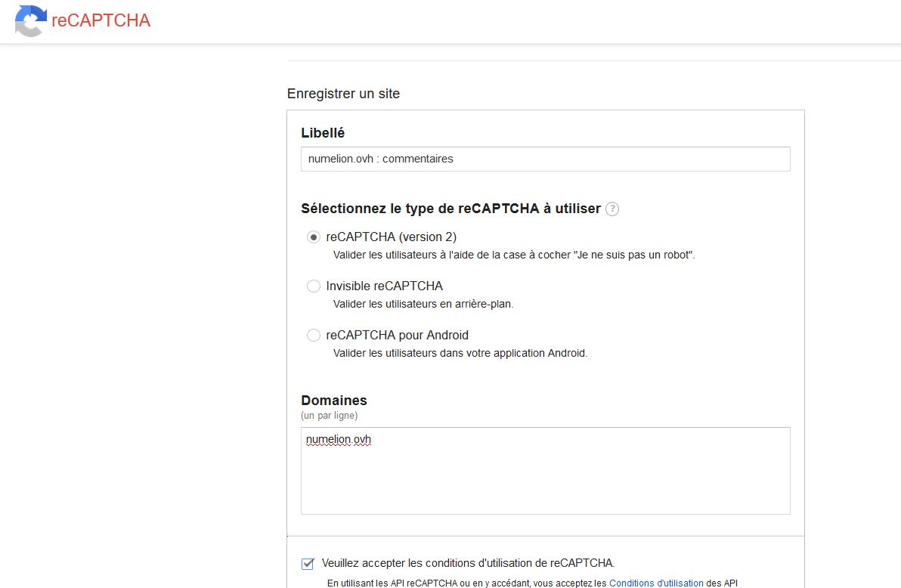The height and width of the screenshot is (588, 901).
Task: Click into the Libellé input field
Action: [x=545, y=159]
